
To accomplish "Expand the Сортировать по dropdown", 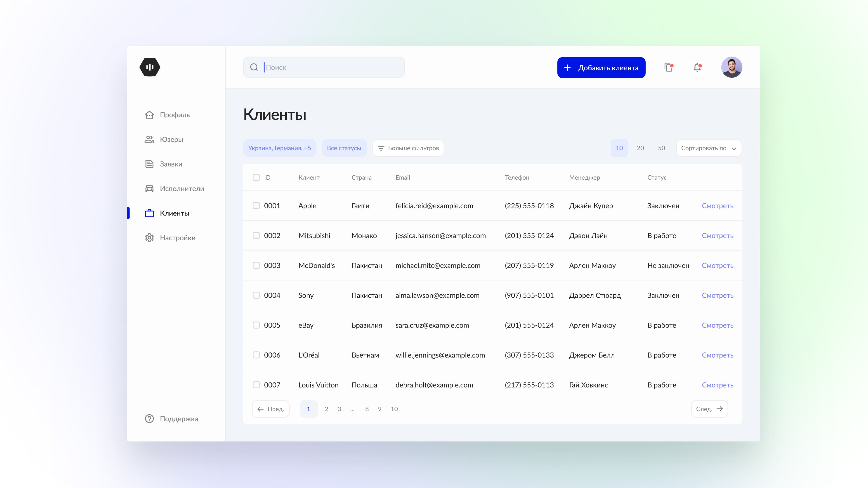I will tap(709, 148).
